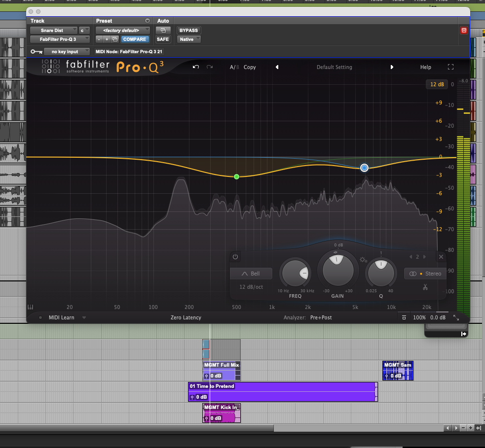Viewport: 485px width, 448px height.
Task: Select the MGMT Kick In clip
Action: click(x=222, y=413)
